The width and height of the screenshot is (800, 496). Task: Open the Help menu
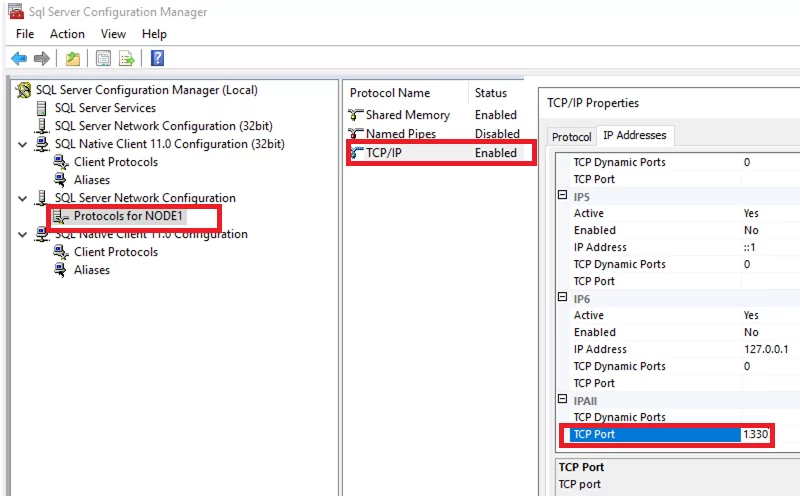tap(154, 34)
